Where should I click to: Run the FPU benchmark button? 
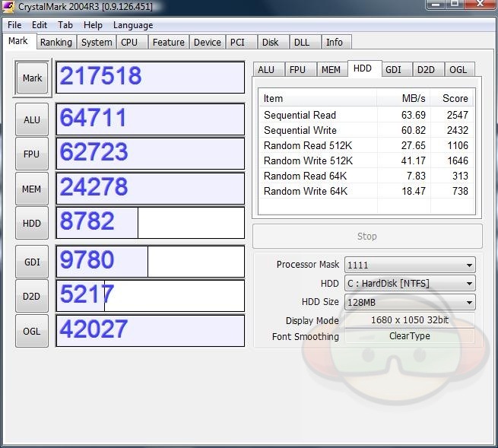[32, 154]
